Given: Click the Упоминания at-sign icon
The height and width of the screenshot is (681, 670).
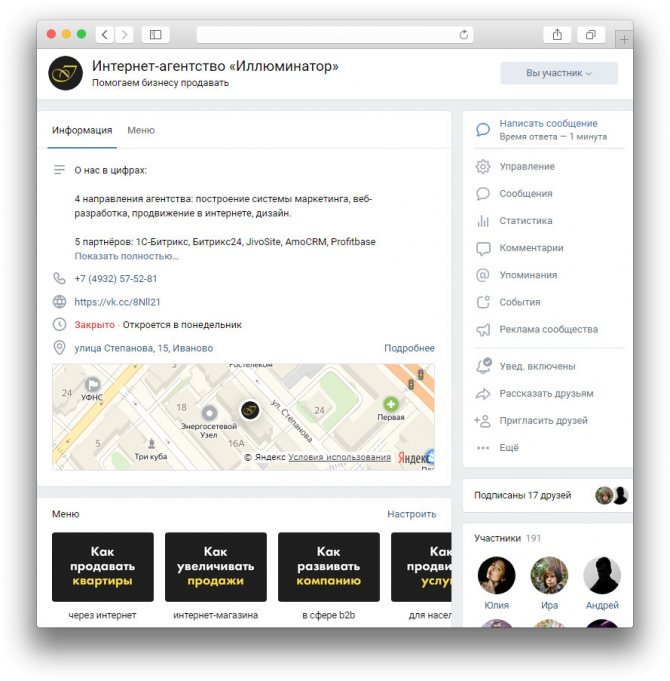Looking at the screenshot, I should click(x=482, y=275).
